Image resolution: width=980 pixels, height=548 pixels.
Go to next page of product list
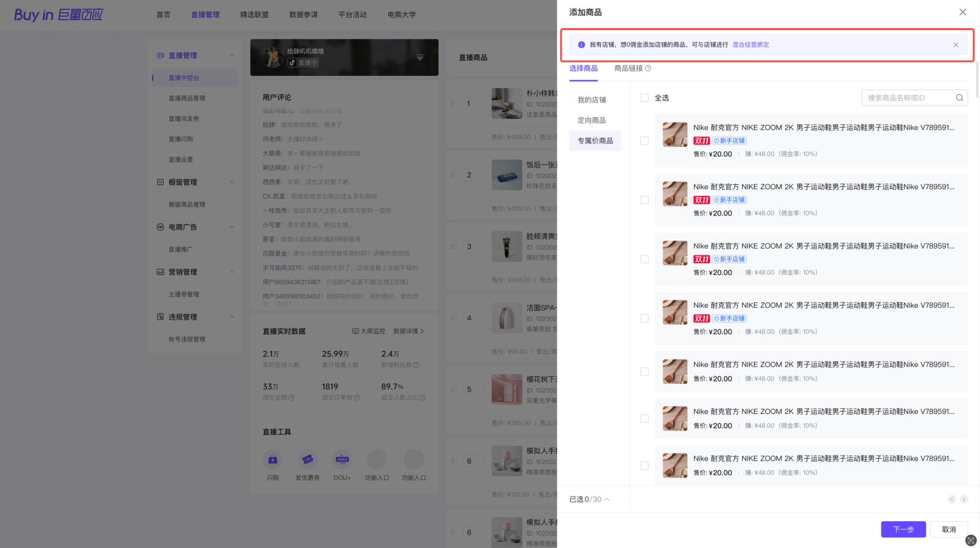coord(964,500)
